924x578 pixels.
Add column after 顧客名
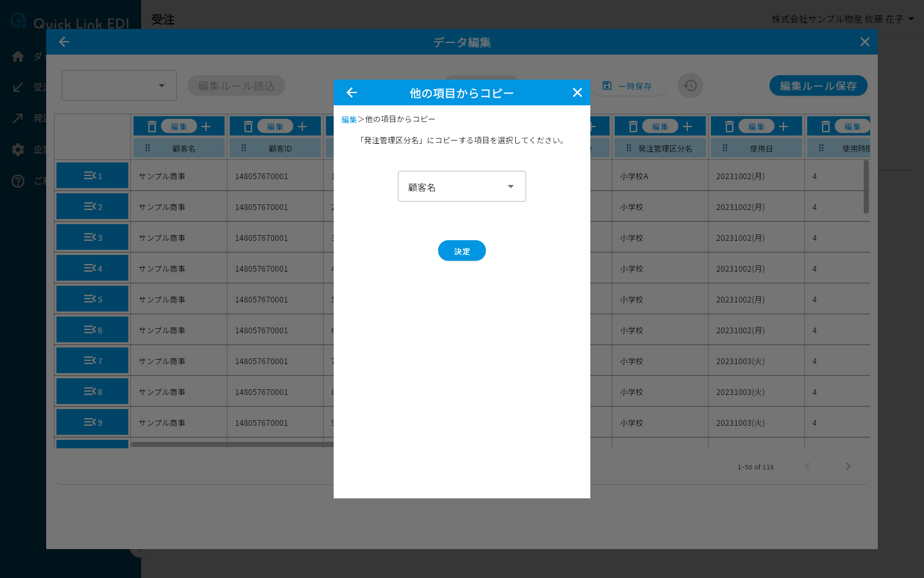tap(206, 127)
